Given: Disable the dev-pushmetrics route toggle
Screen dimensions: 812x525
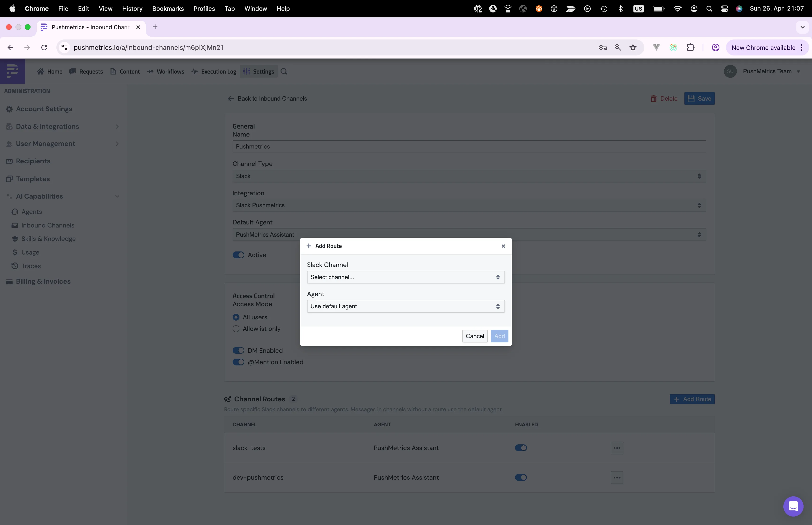Looking at the screenshot, I should pos(521,478).
